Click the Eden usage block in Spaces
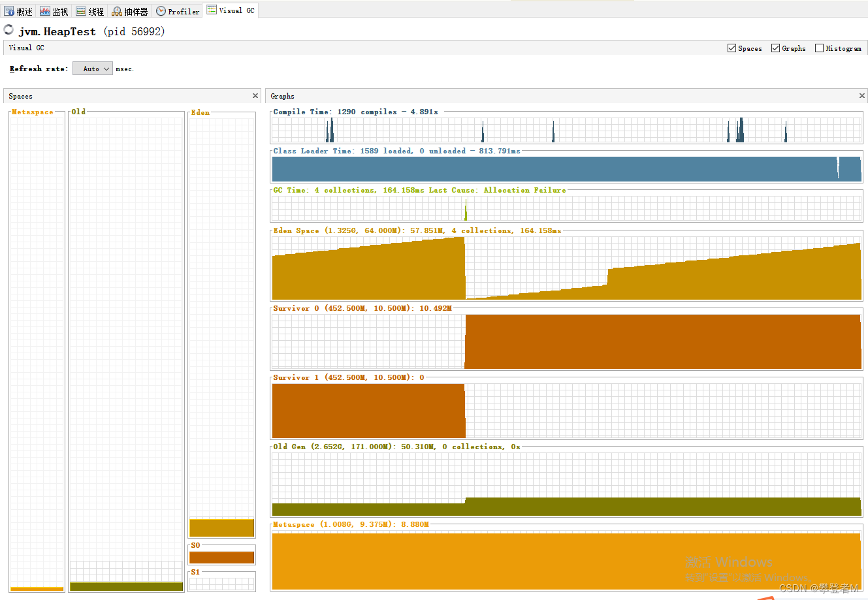The image size is (868, 600). pos(221,528)
